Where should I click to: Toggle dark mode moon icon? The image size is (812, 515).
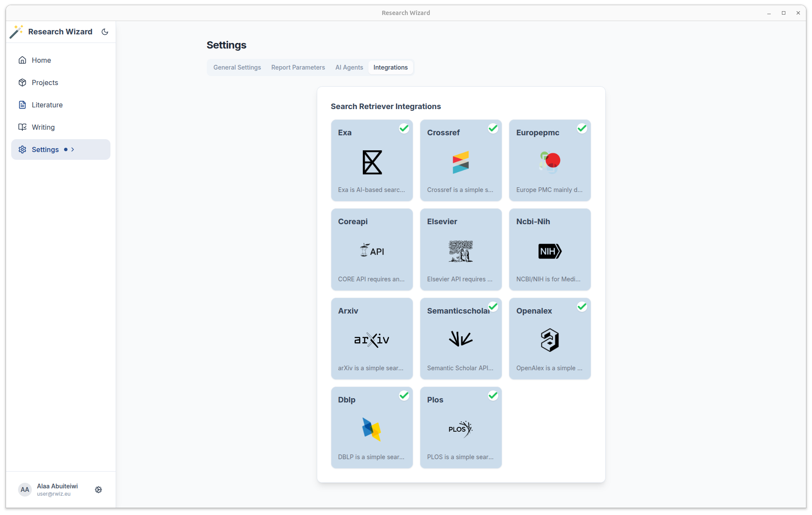(x=105, y=32)
